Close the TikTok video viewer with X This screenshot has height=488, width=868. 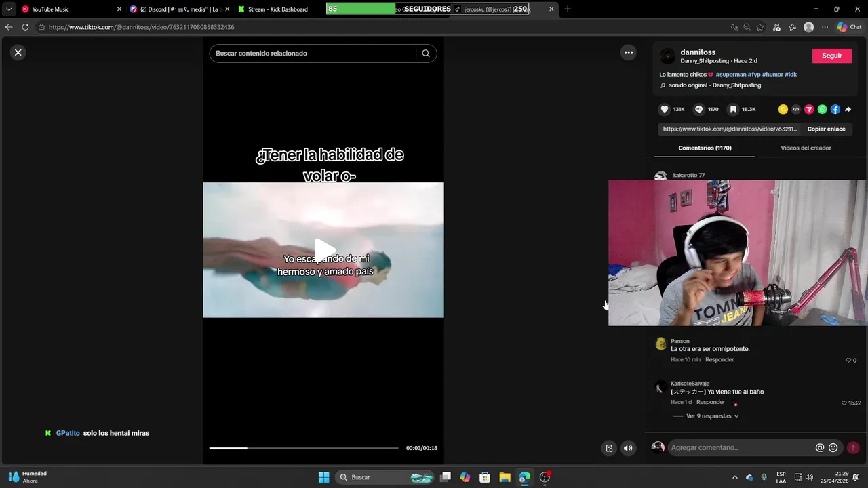[x=18, y=52]
